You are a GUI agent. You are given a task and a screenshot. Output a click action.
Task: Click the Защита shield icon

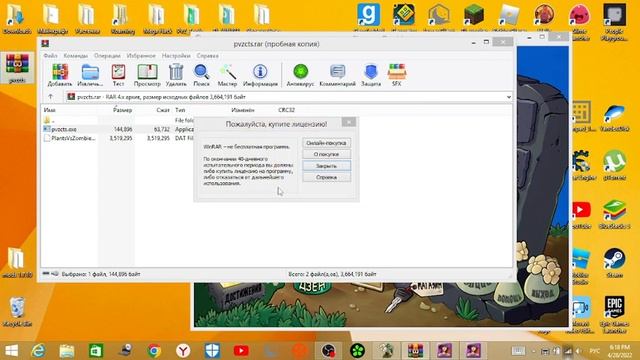point(371,75)
